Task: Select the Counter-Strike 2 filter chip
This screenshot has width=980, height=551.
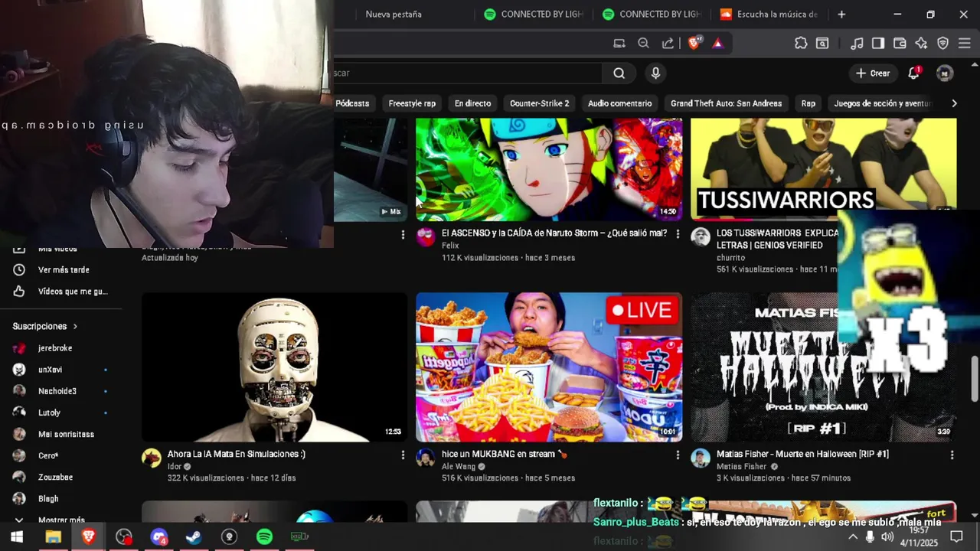Action: (540, 103)
